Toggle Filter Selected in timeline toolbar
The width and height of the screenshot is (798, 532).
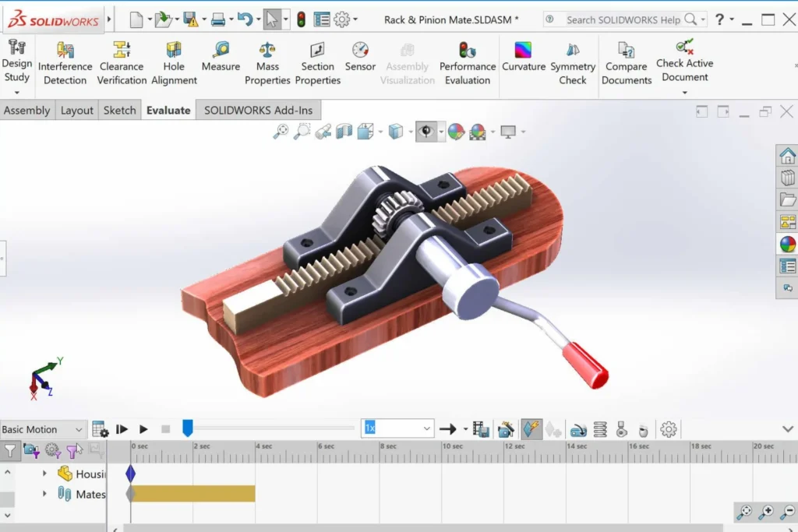(x=74, y=451)
